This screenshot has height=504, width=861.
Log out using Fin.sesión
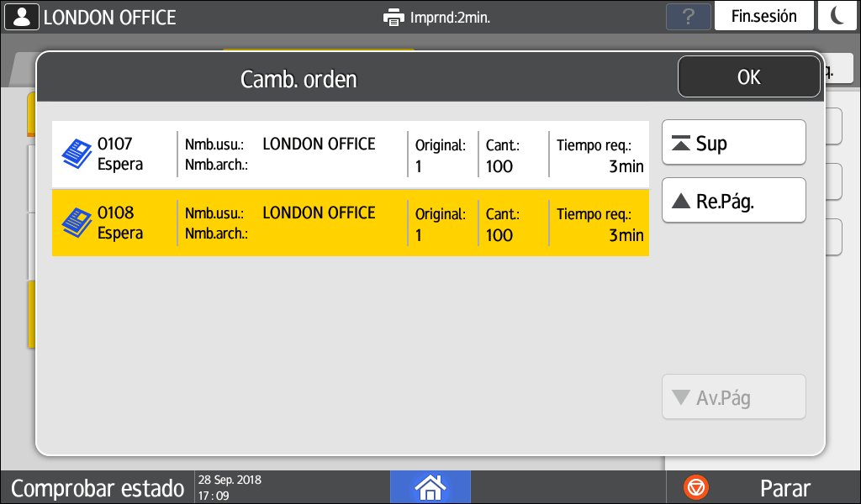point(763,17)
